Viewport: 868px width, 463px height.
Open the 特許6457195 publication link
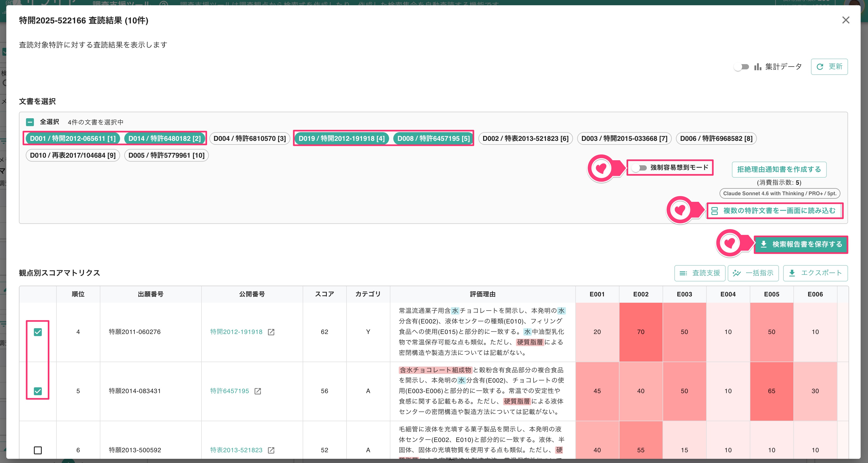[x=229, y=391]
